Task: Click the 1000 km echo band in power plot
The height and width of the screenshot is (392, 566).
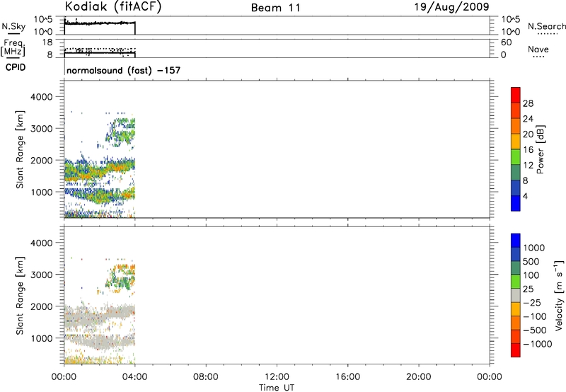Action: click(x=100, y=195)
